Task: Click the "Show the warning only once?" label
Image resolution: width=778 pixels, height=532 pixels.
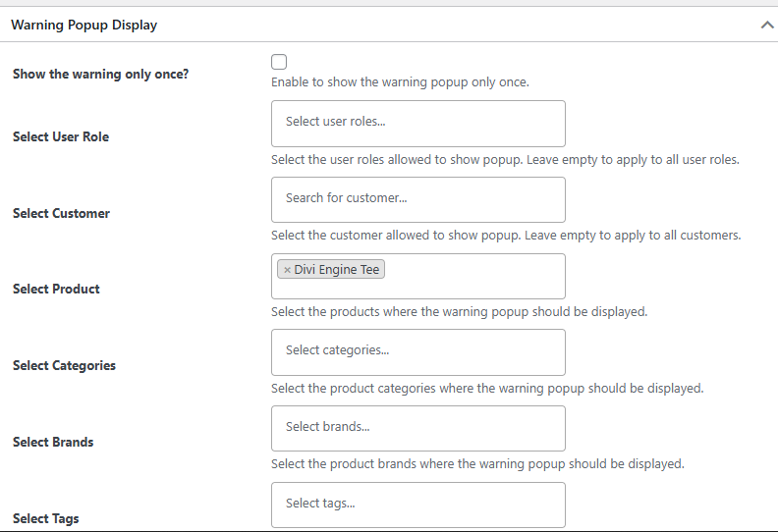Action: (x=100, y=75)
